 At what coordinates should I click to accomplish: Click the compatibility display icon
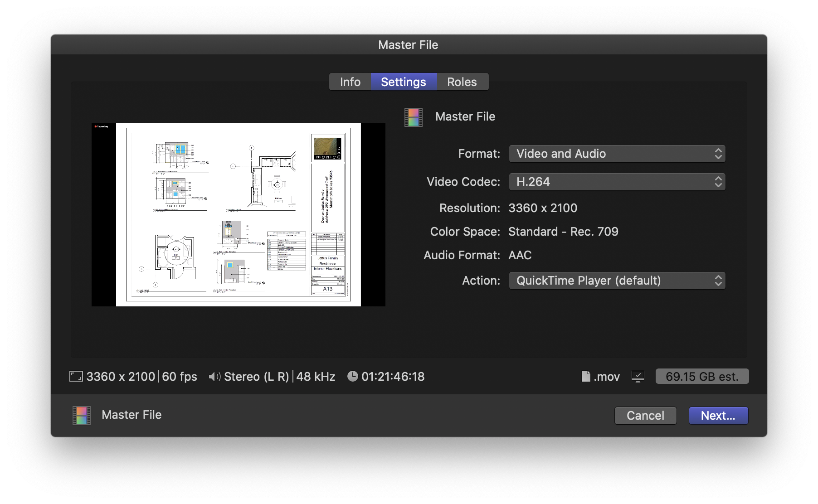point(638,376)
